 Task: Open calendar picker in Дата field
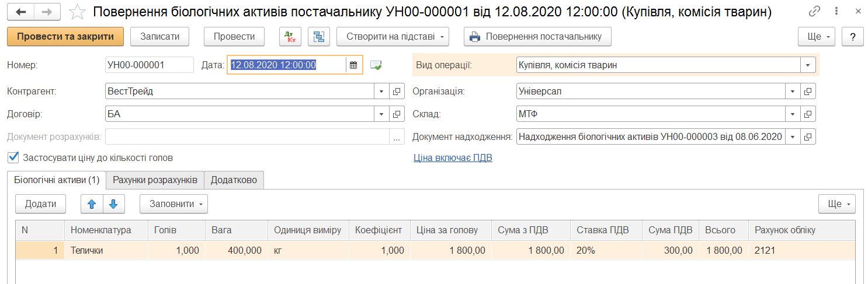[353, 65]
